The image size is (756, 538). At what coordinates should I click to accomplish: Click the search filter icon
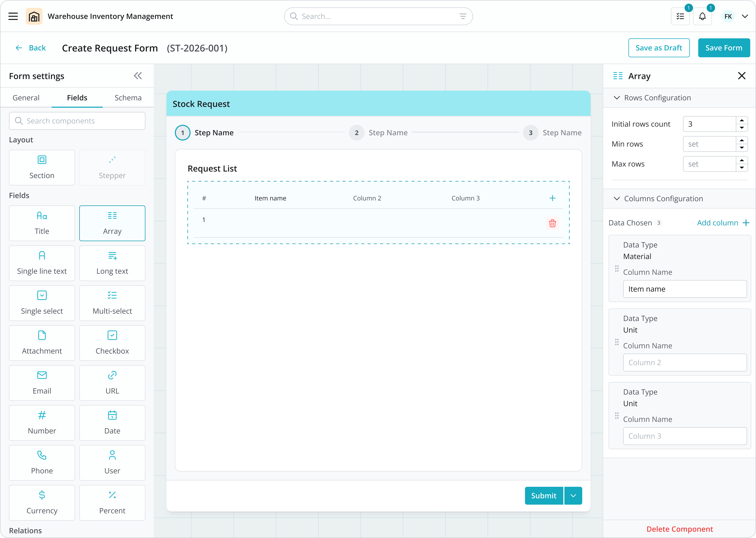tap(463, 16)
